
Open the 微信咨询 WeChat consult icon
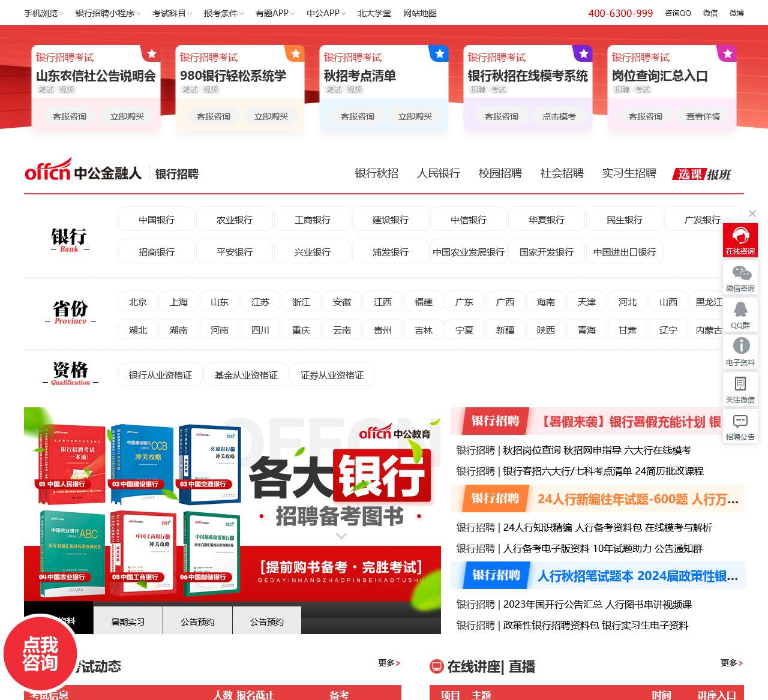(x=740, y=277)
